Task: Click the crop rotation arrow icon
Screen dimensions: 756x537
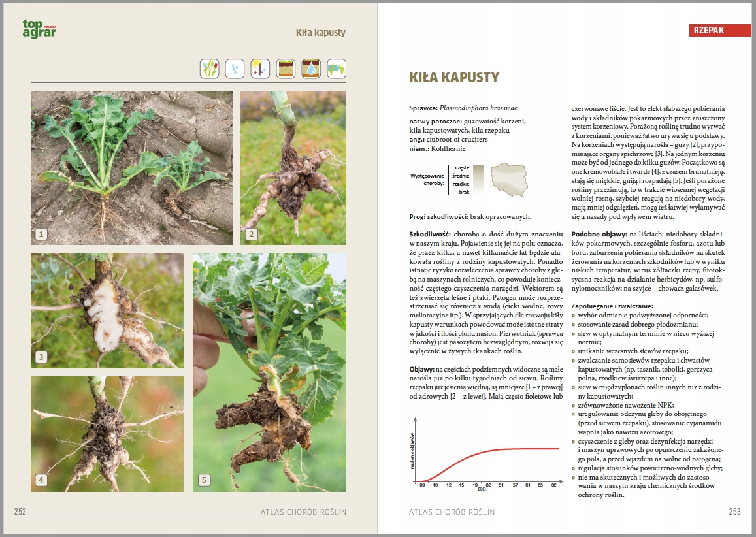Action: coord(337,69)
